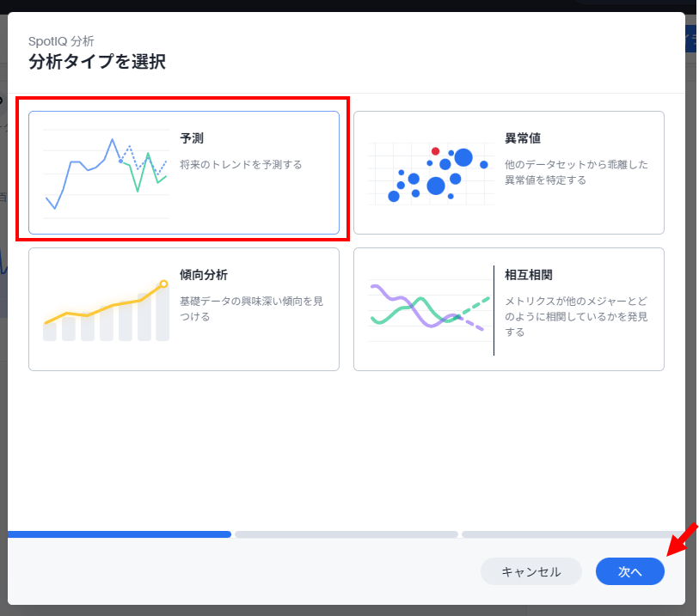Viewport: 699px width, 616px height.
Task: Click the red outlier dot in the bubble chart
Action: 435,151
